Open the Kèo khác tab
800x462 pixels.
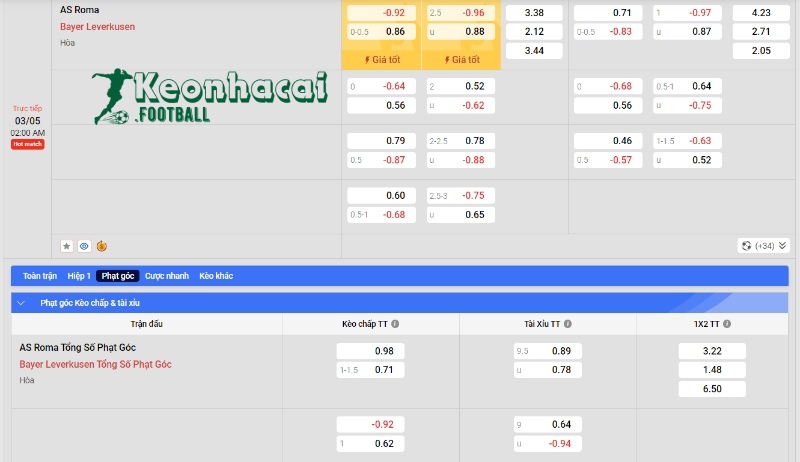point(216,275)
